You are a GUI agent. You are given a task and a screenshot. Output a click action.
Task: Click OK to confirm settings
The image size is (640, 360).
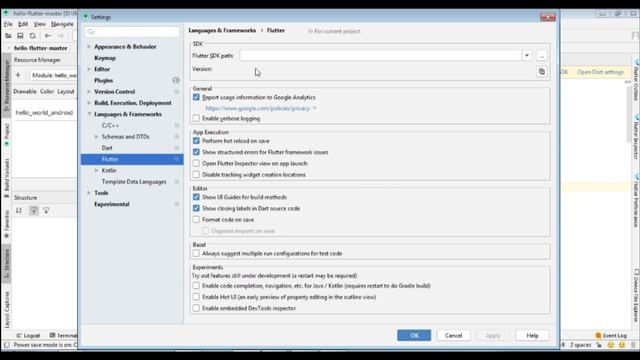pos(414,335)
